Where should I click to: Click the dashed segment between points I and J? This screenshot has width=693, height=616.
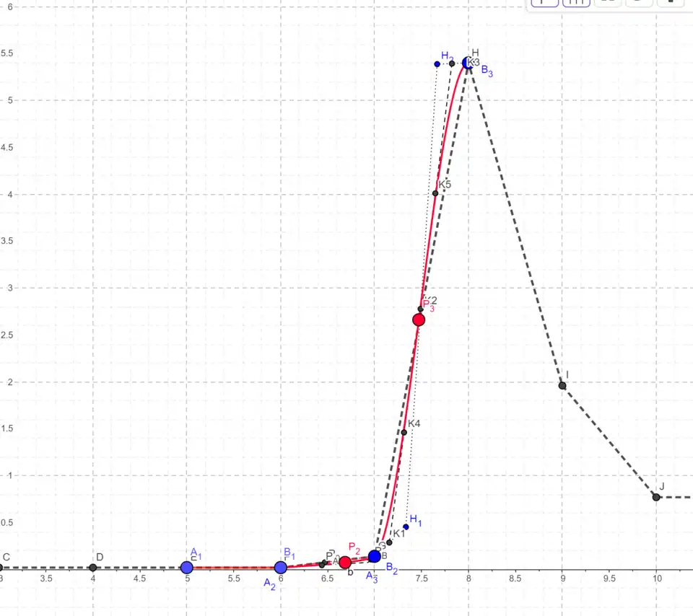click(x=609, y=441)
